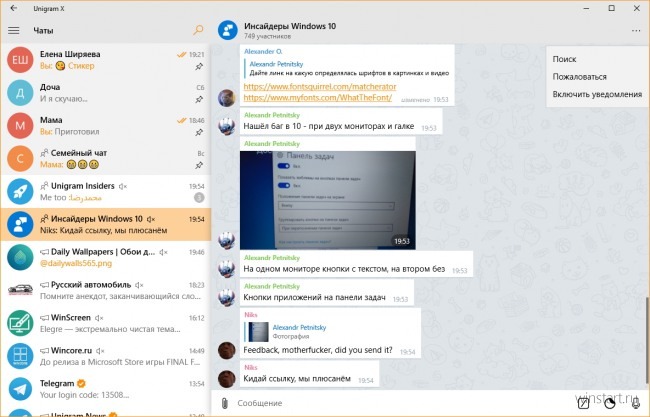Open the Елена Ширяева chat
650x417 pixels.
pos(106,60)
